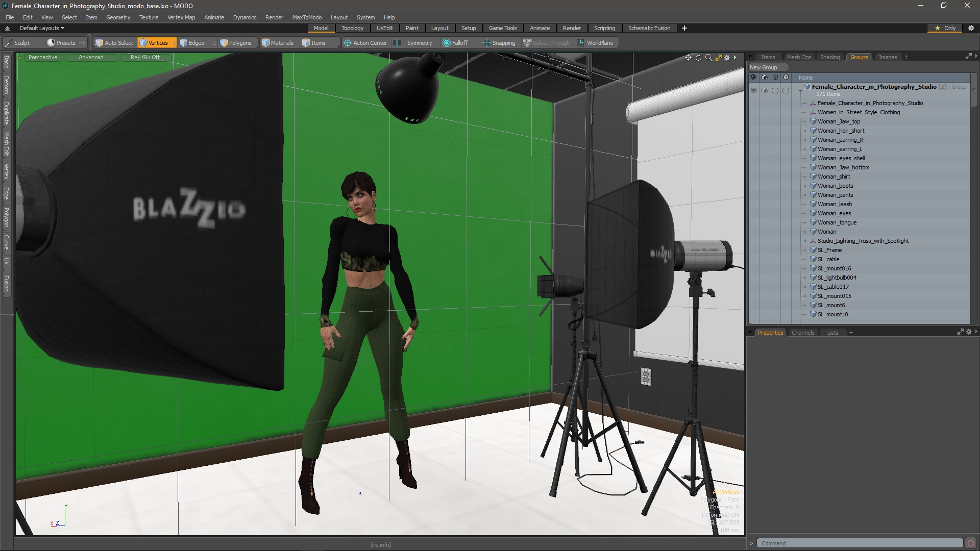Toggle render camera icon for the group row
980x551 pixels.
click(764, 91)
